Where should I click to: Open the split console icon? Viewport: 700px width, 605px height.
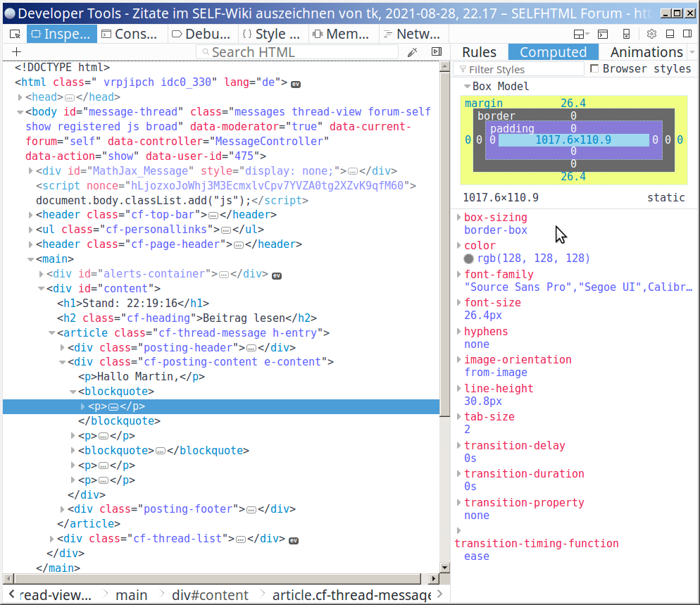tap(603, 34)
